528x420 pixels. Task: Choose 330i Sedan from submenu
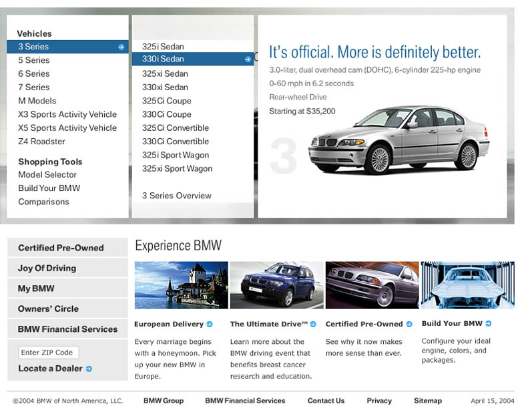pos(193,59)
